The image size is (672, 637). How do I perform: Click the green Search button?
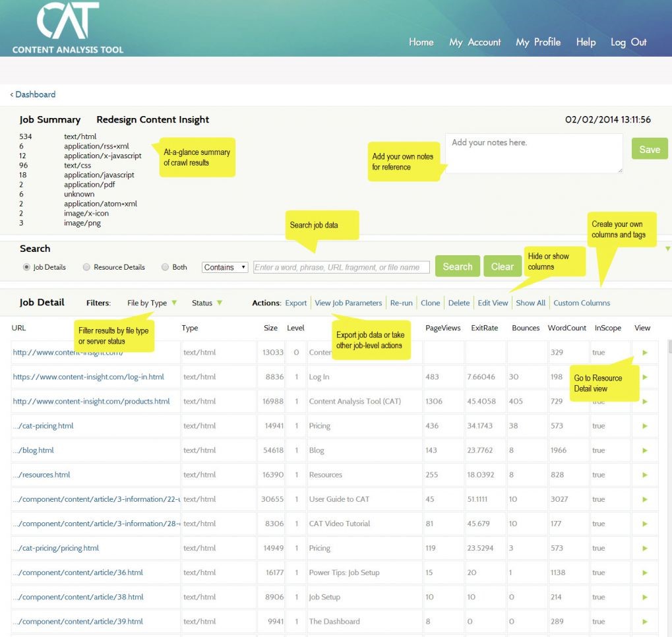coord(457,266)
